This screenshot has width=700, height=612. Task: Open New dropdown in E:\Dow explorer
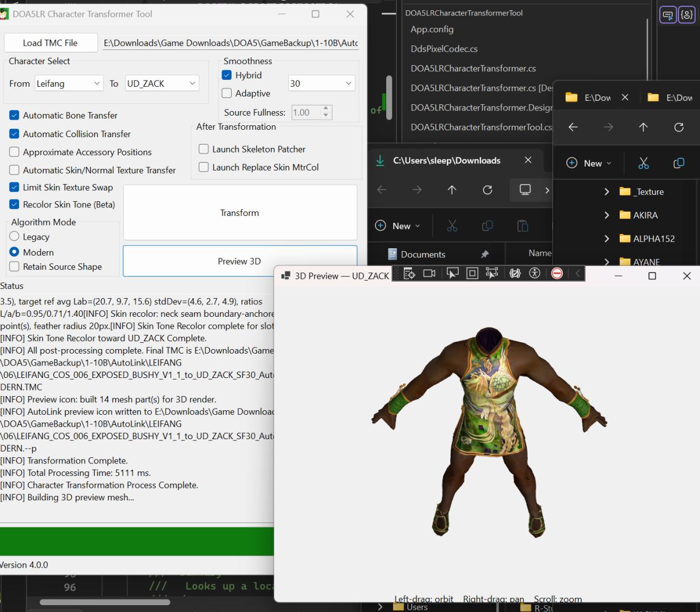pyautogui.click(x=590, y=163)
